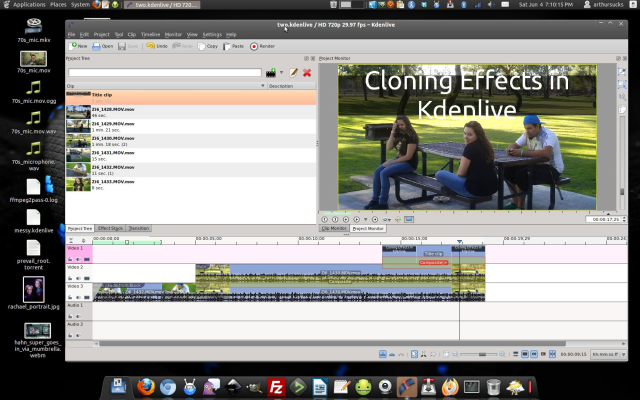Open the Add Clip dropdown arrow

[281, 73]
